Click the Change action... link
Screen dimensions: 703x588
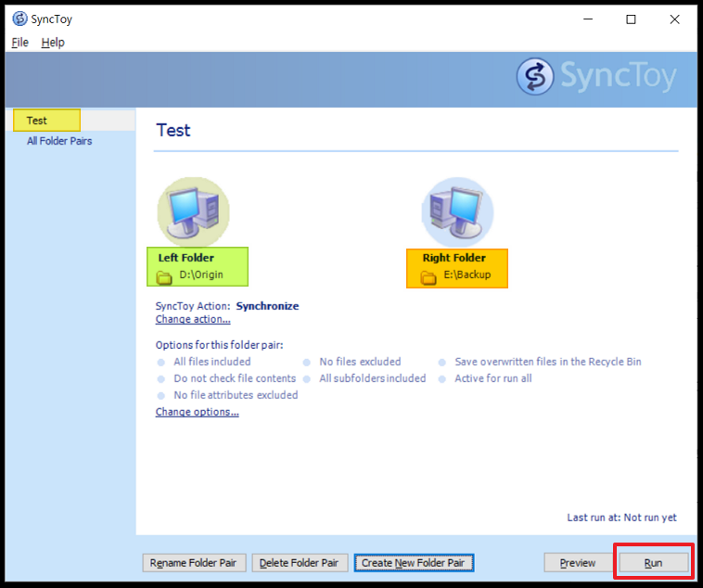(x=193, y=319)
